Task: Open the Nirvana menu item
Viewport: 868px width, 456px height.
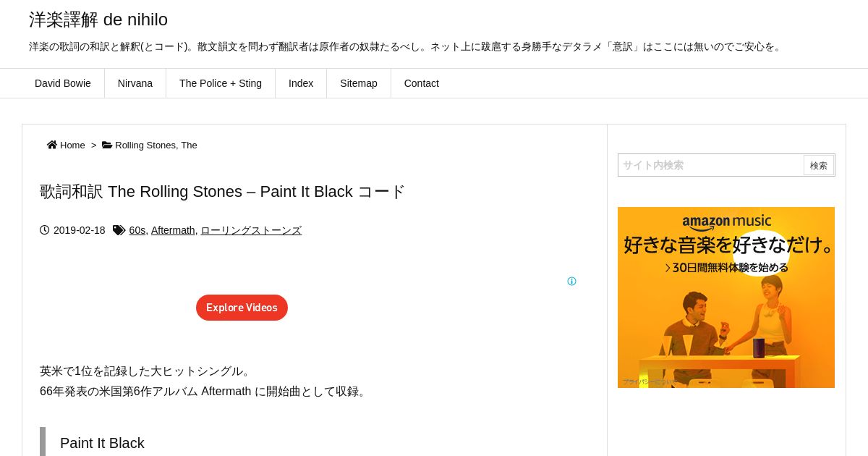Action: (135, 83)
